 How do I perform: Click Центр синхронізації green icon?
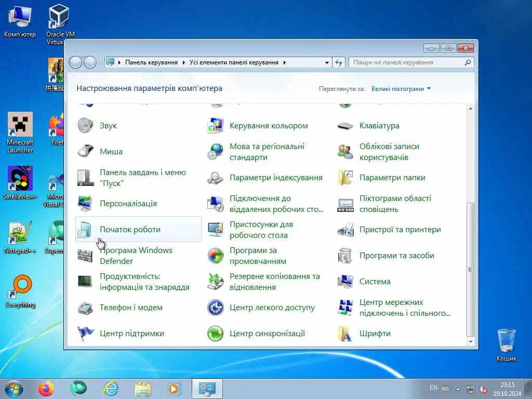point(216,334)
